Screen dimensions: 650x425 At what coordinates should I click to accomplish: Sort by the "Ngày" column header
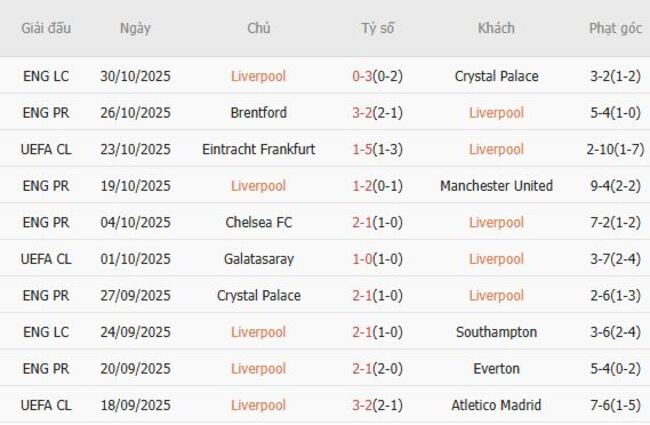click(135, 28)
